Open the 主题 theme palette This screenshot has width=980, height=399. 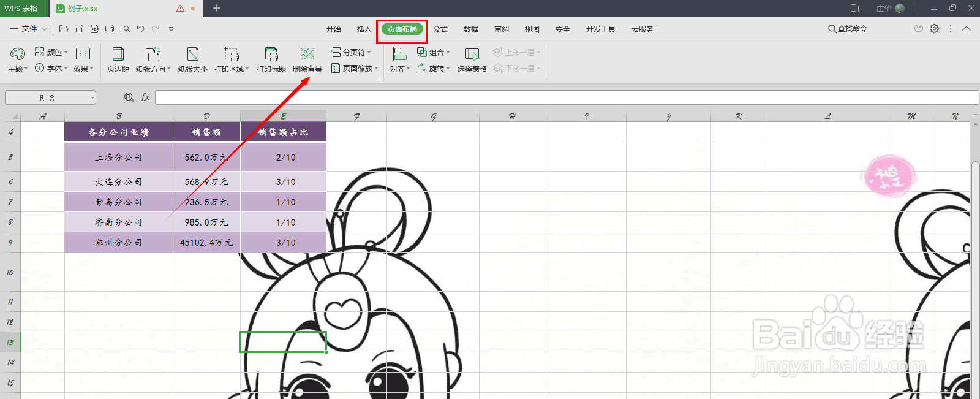18,60
